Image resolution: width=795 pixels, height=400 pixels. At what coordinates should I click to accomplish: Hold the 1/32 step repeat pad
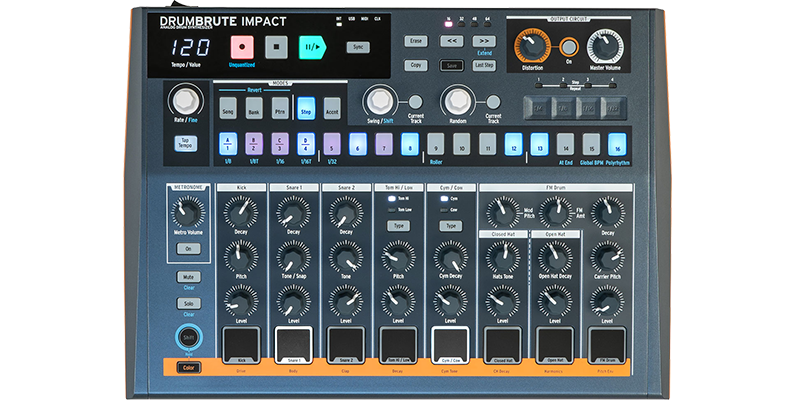pos(614,108)
